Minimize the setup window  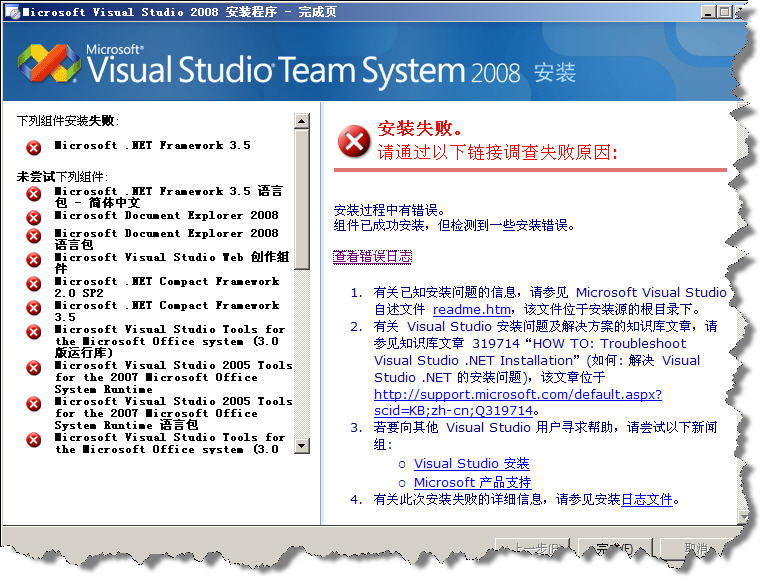[709, 12]
